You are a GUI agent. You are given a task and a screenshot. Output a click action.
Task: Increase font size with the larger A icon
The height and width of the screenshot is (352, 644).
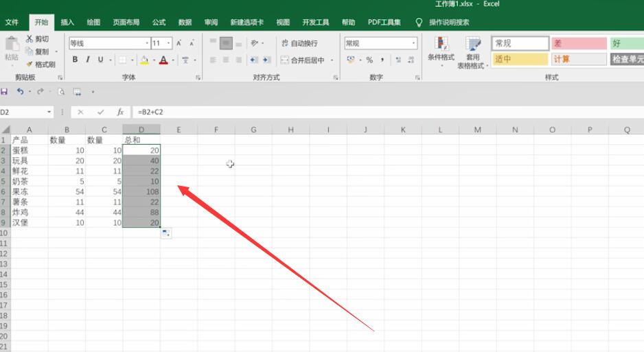[x=179, y=43]
